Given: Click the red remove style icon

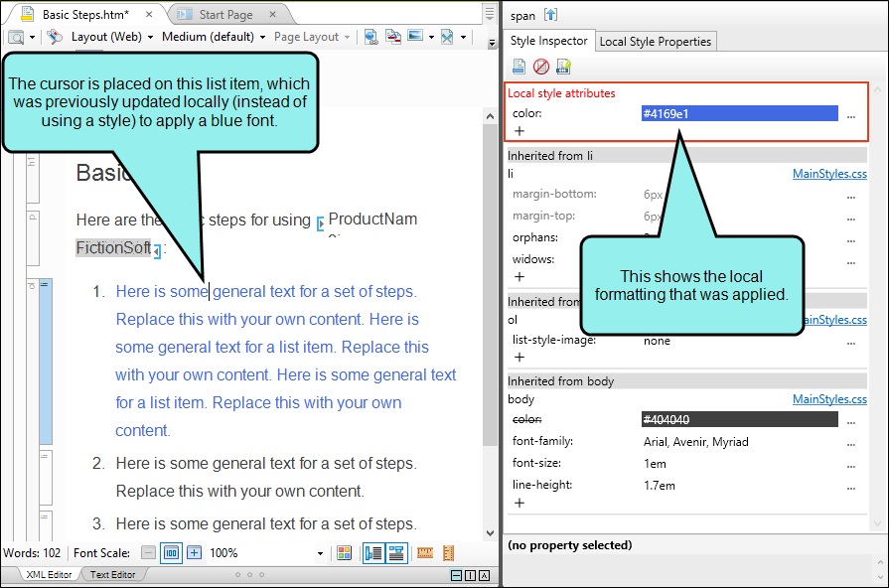Looking at the screenshot, I should [541, 67].
